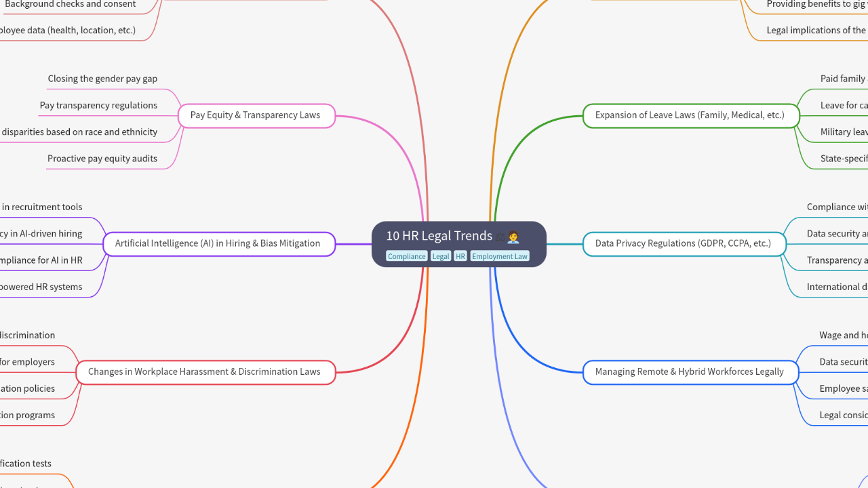Click the Employment Law tag
The image size is (868, 488).
tap(500, 256)
